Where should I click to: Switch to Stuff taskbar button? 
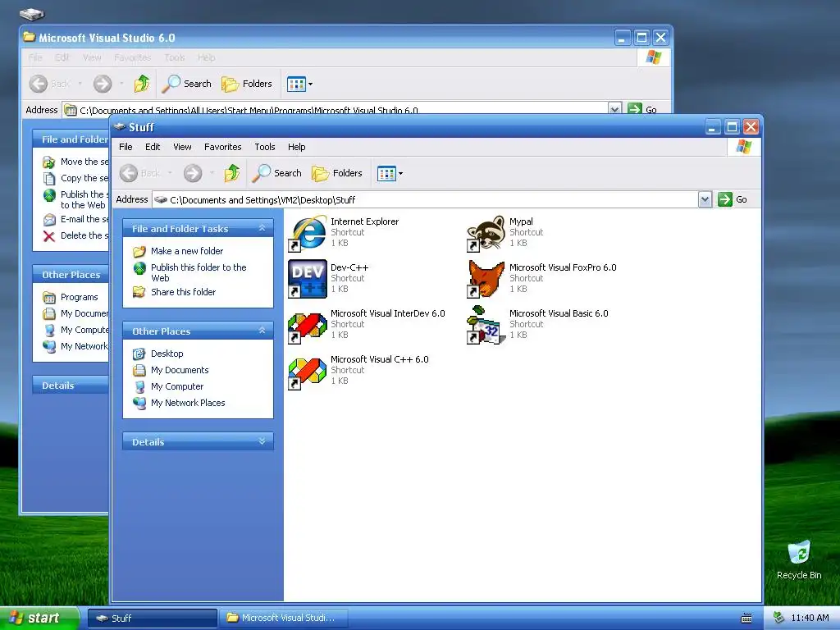(152, 619)
